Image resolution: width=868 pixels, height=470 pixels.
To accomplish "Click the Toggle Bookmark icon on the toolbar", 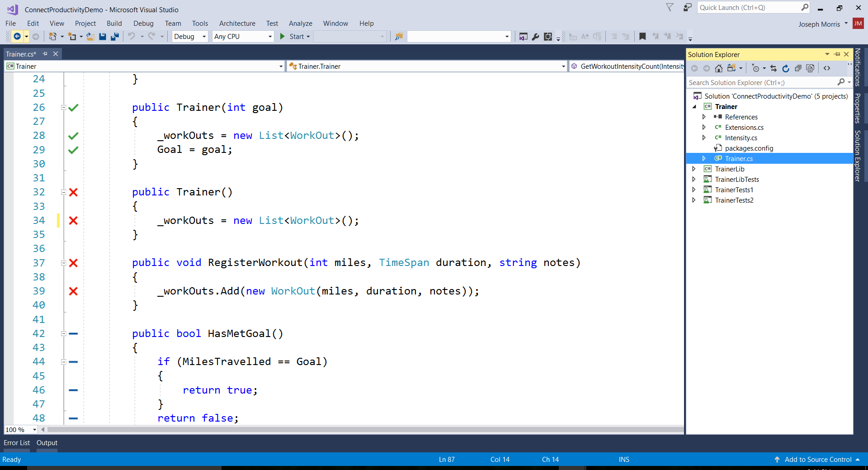I will click(643, 37).
